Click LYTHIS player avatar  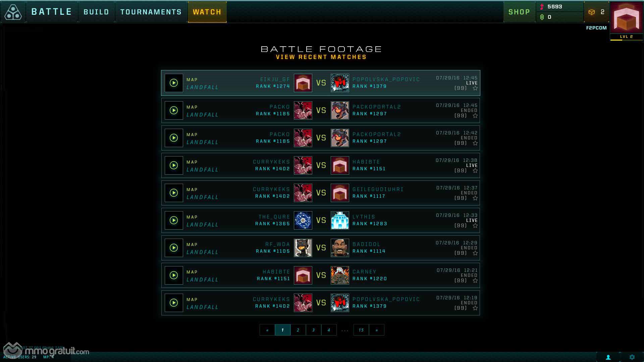340,220
